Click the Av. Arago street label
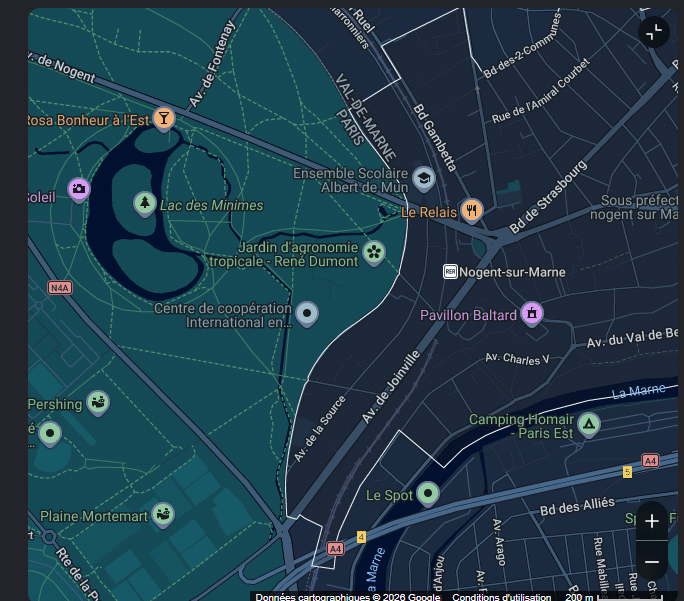Viewport: 684px width, 601px height. 499,542
